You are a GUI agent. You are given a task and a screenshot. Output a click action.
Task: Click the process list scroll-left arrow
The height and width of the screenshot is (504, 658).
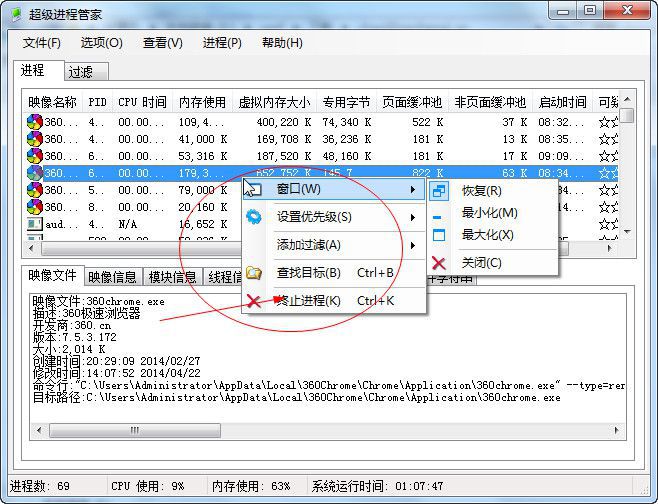31,248
